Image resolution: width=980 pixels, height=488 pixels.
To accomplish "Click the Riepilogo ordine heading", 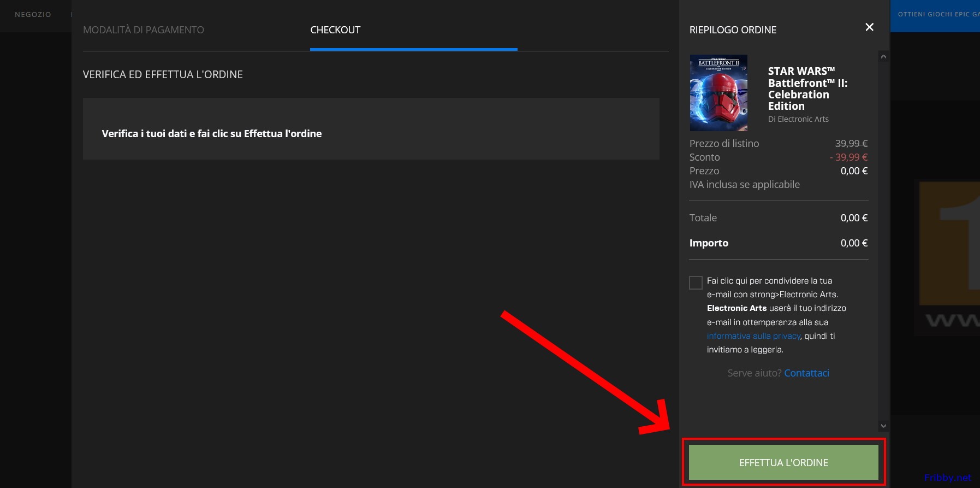I will 733,30.
